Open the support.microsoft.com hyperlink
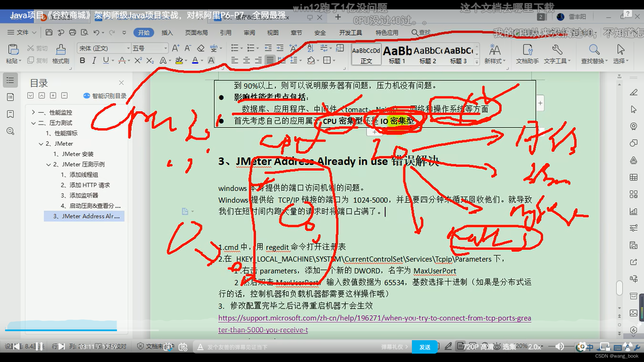 [374, 324]
